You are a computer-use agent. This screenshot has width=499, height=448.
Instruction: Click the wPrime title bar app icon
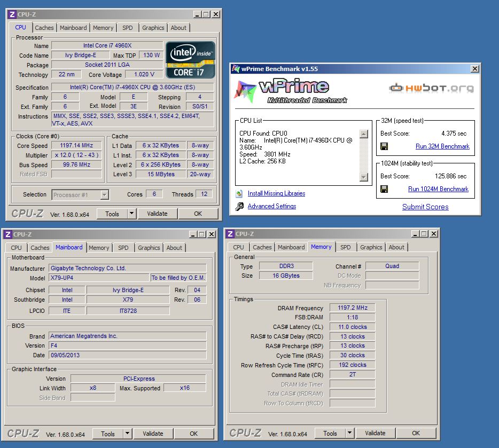pyautogui.click(x=236, y=69)
